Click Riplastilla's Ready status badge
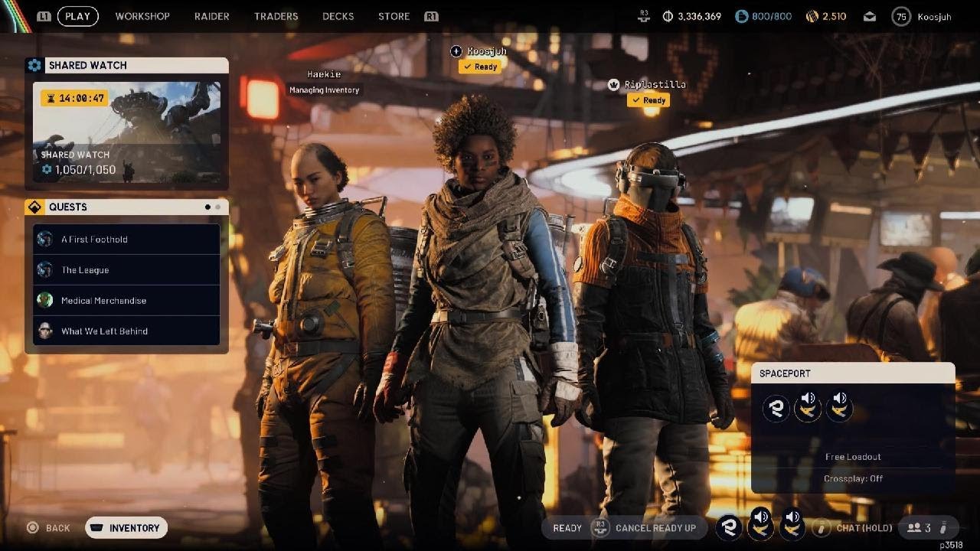This screenshot has height=551, width=980. tap(648, 100)
